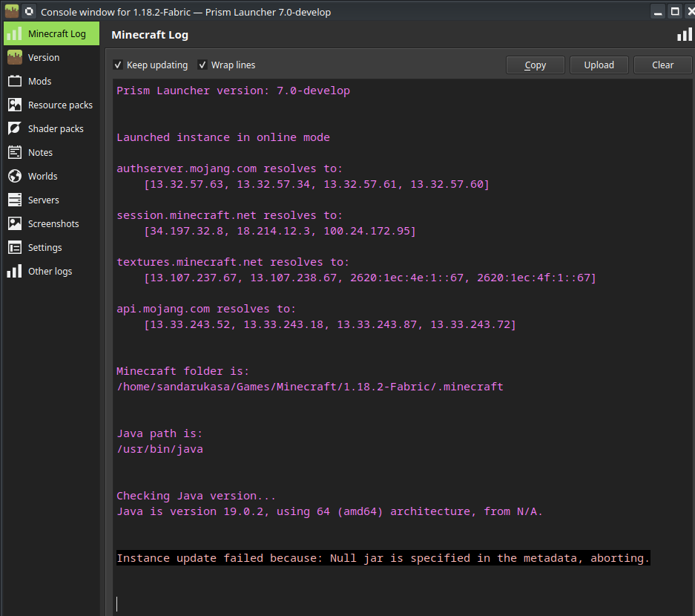Click the '/usr/bin/java' path line
This screenshot has height=616, width=695.
pos(159,449)
